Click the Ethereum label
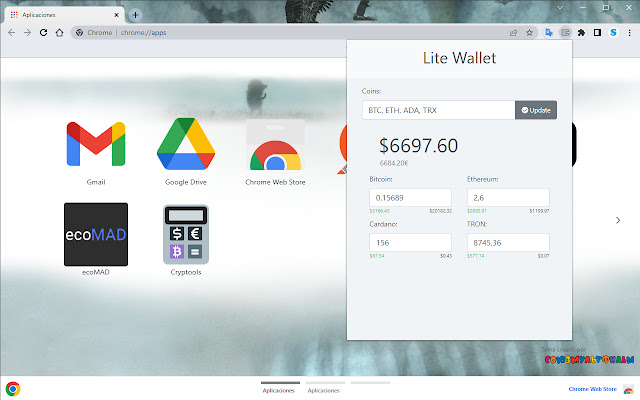Screen dimensions: 640x400 coord(482,179)
